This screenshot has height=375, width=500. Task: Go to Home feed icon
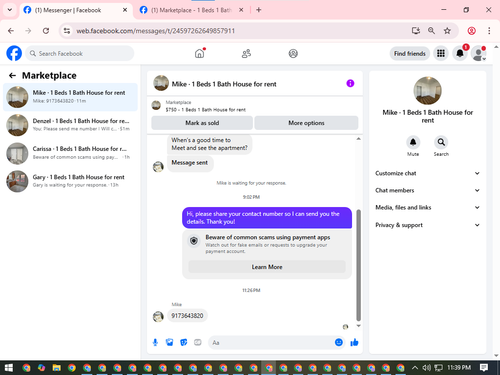[x=200, y=53]
